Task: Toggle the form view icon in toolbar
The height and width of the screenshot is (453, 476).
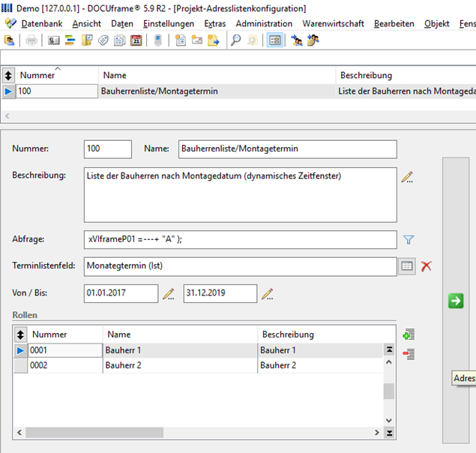Action: (275, 40)
